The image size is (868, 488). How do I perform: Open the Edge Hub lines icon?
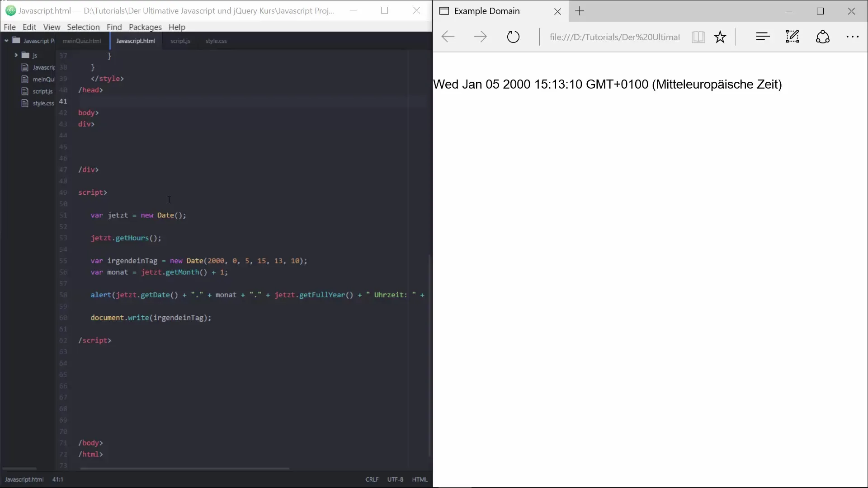click(x=763, y=37)
